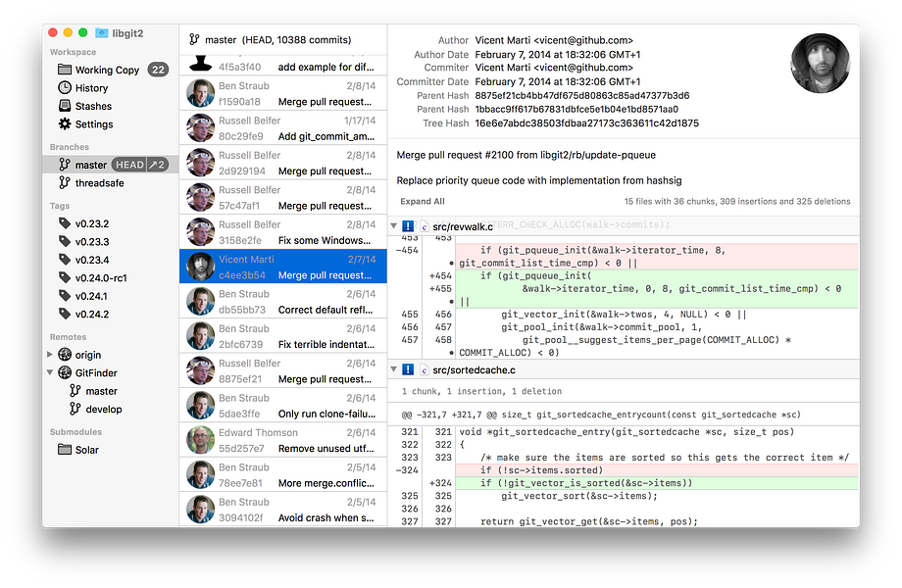
Task: Select commit 57c47af1 by Russell Belfer
Action: (283, 197)
